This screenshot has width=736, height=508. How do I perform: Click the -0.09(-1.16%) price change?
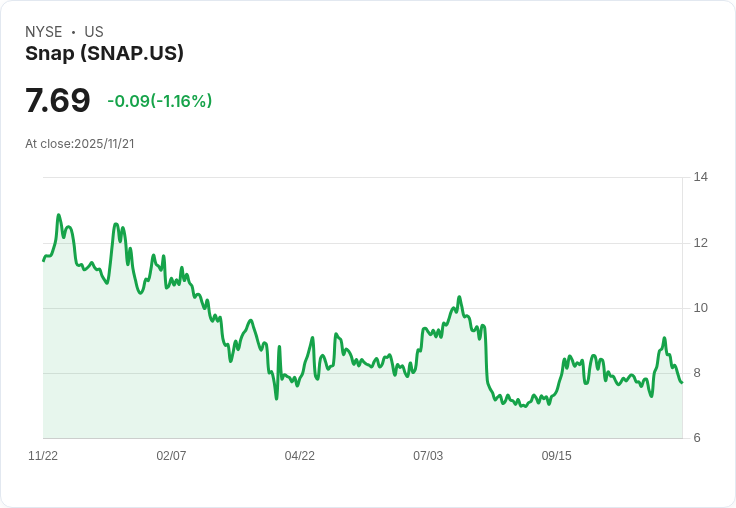[159, 101]
